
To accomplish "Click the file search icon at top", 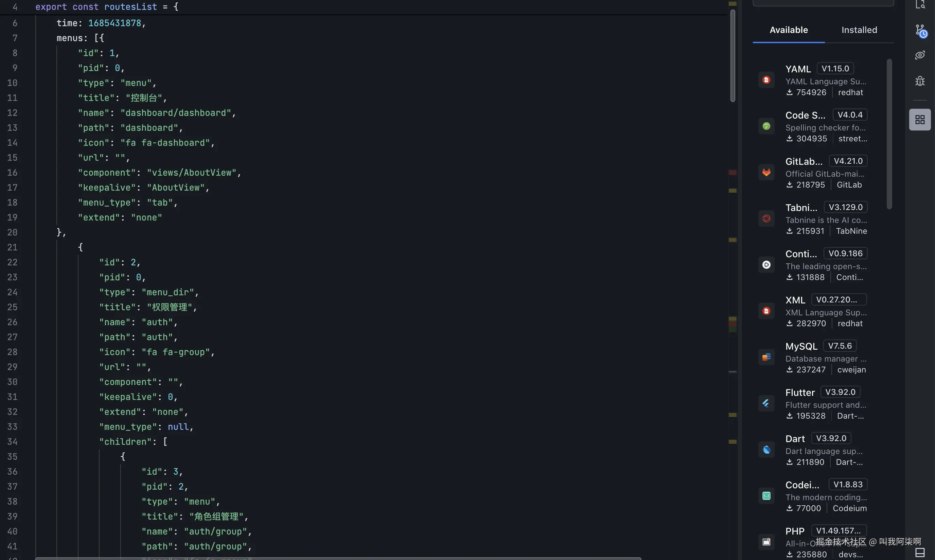I will click(x=920, y=4).
